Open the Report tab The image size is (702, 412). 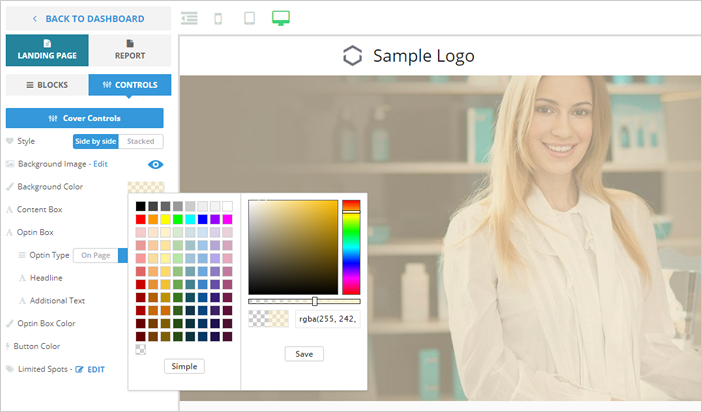pos(130,50)
